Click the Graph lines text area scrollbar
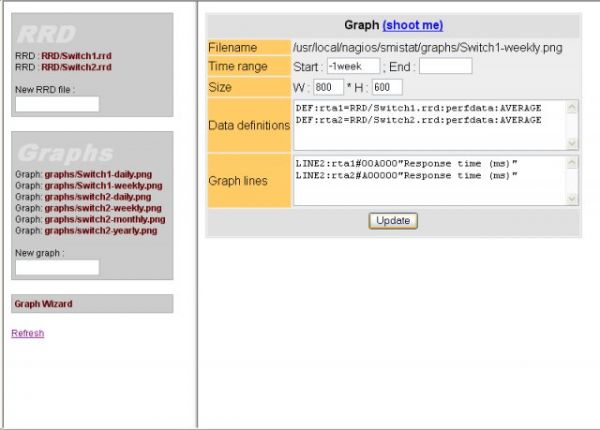 [x=572, y=179]
